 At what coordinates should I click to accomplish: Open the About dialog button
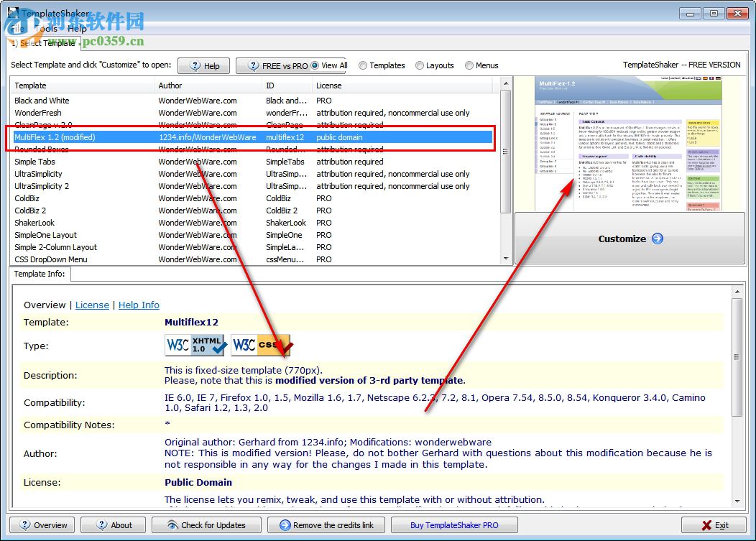113,525
